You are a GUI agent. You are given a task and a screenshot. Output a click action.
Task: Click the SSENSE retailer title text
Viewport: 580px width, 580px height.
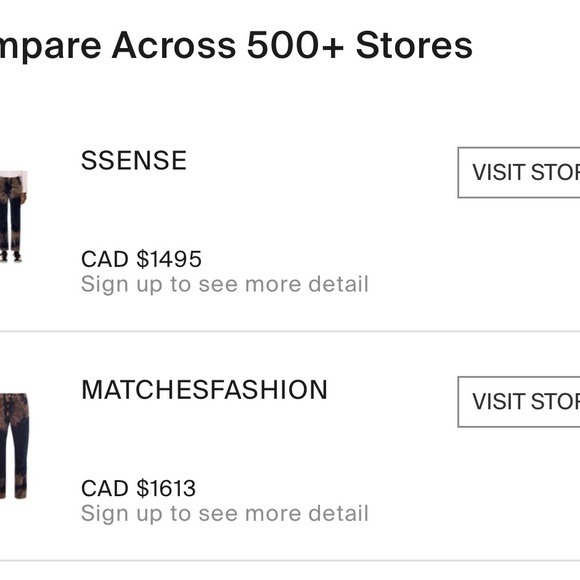tap(134, 161)
